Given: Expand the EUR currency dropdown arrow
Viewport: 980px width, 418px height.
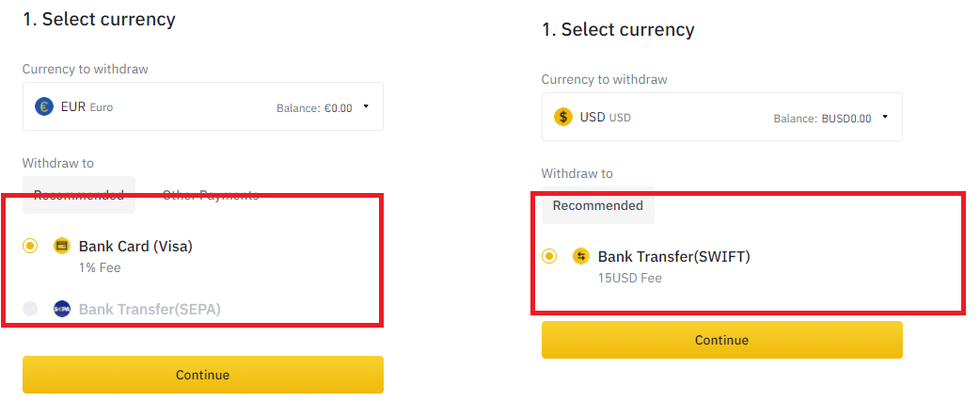Looking at the screenshot, I should coord(366,106).
